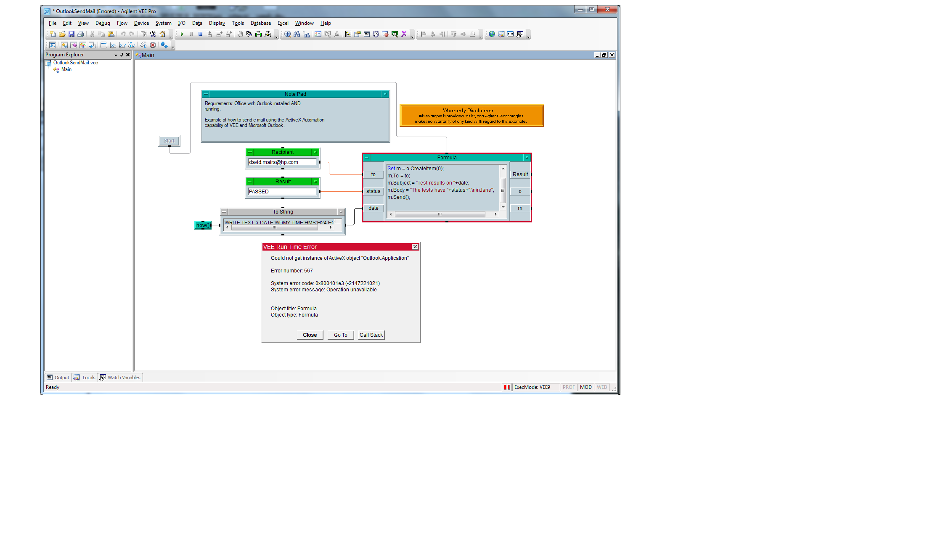Screen dimensions: 943x560
Task: Click the red circle X icon
Action: click(153, 45)
